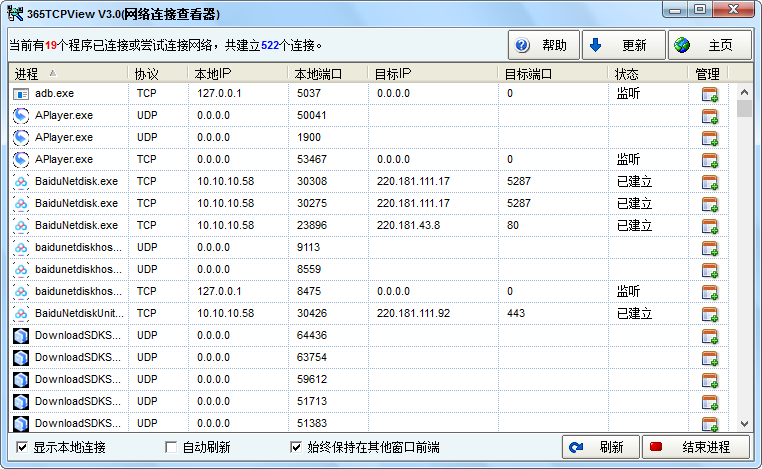Click BaiduNetdisk.exe icon in port 30308 row
The image size is (762, 469).
coord(21,181)
